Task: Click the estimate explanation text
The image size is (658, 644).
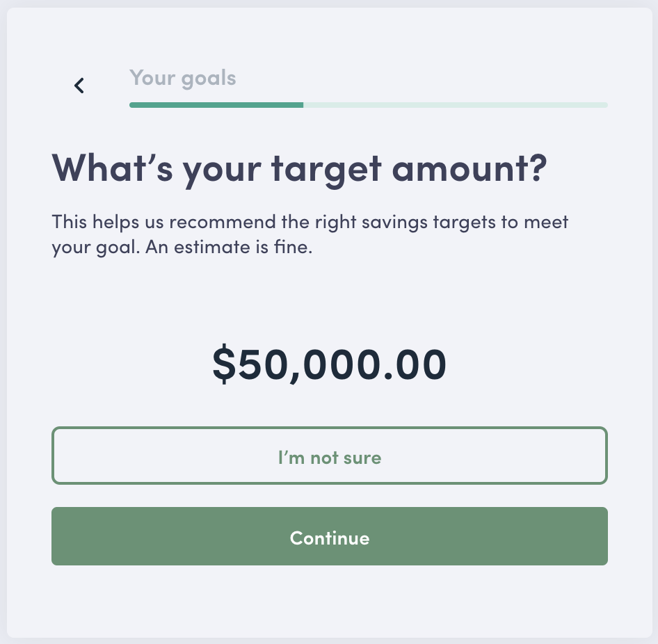Action: point(310,234)
